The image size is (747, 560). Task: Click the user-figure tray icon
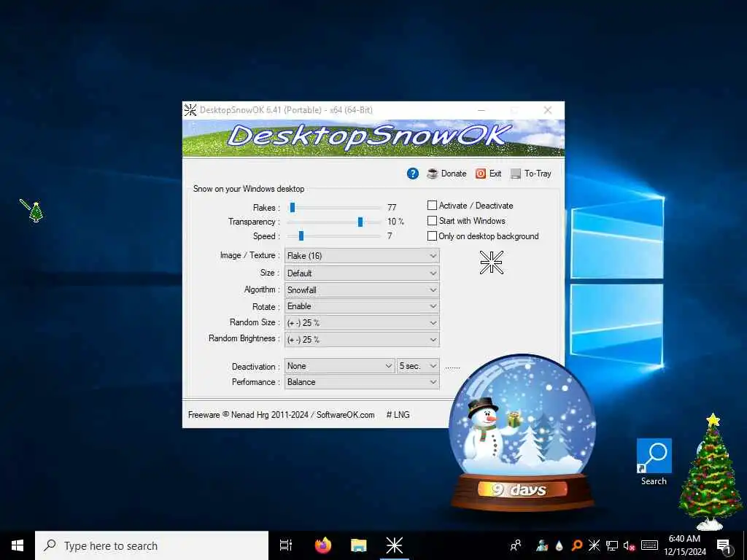tap(542, 545)
